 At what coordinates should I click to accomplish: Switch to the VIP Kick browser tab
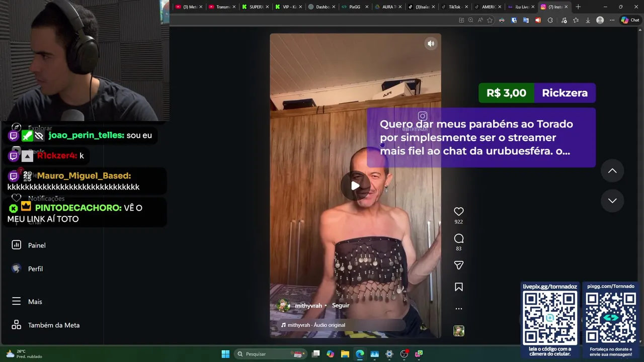point(288,7)
